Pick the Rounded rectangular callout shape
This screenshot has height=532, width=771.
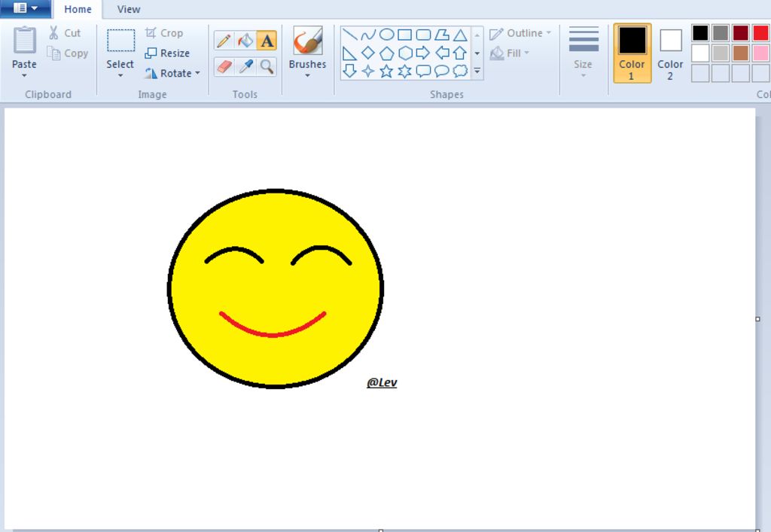(x=423, y=71)
